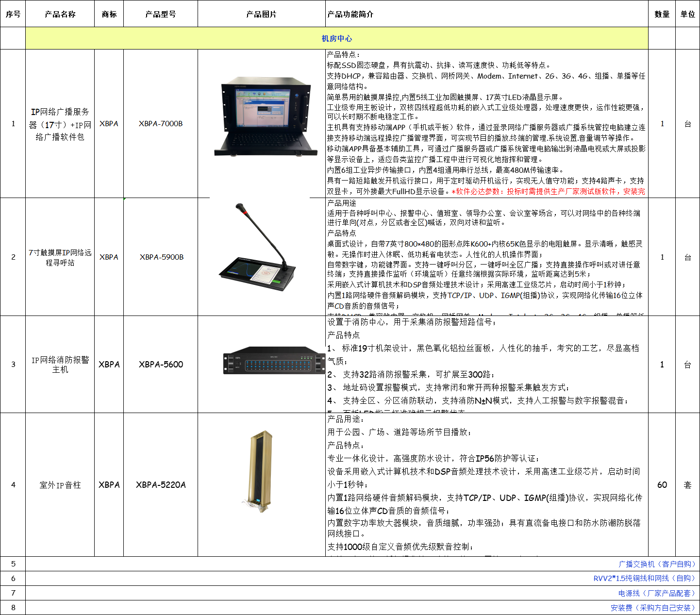This screenshot has height=615, width=700.
Task: Click model cell XBPA-5220A
Action: 161,485
